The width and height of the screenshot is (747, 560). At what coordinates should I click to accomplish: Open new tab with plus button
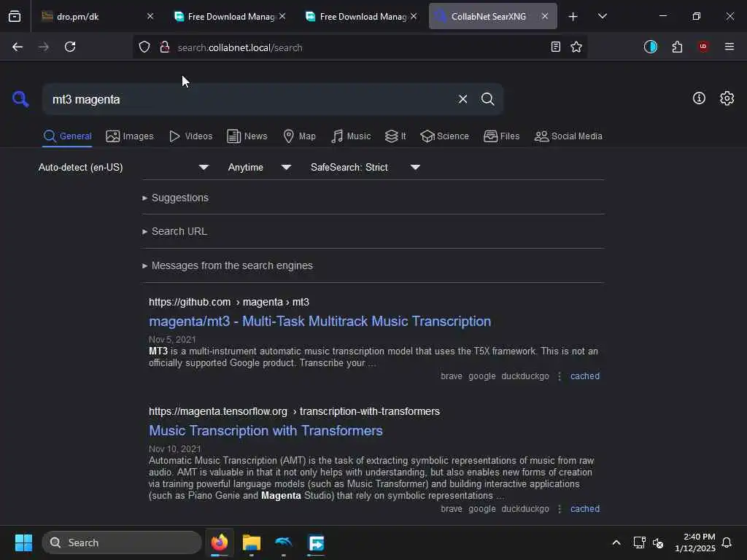(x=573, y=17)
